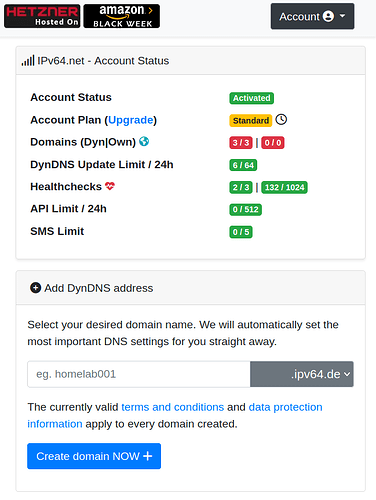Click the Upgrade link for Account Plan
Screen dimensions: 376x500
[131, 120]
